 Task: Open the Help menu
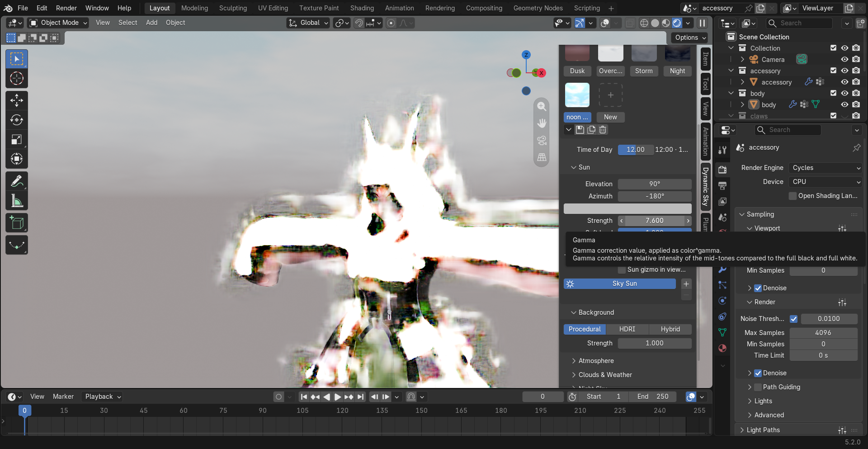point(124,8)
